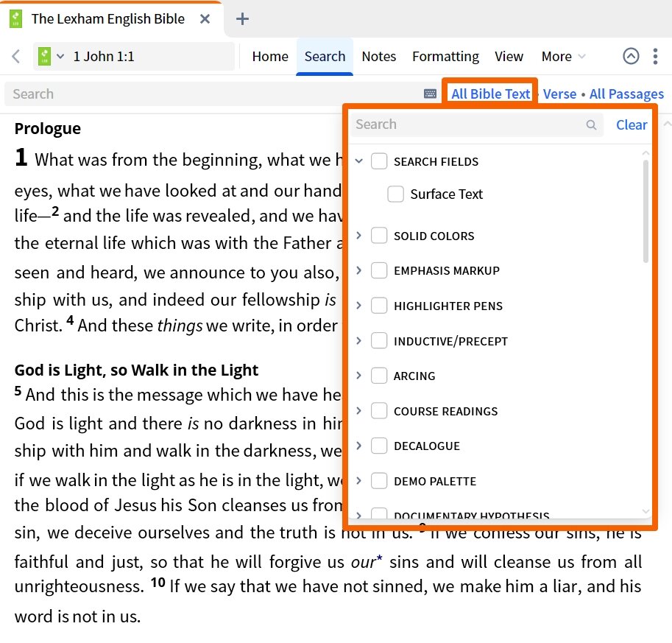
Task: Check the SEARCH FIELDS checkbox
Action: pyautogui.click(x=379, y=161)
